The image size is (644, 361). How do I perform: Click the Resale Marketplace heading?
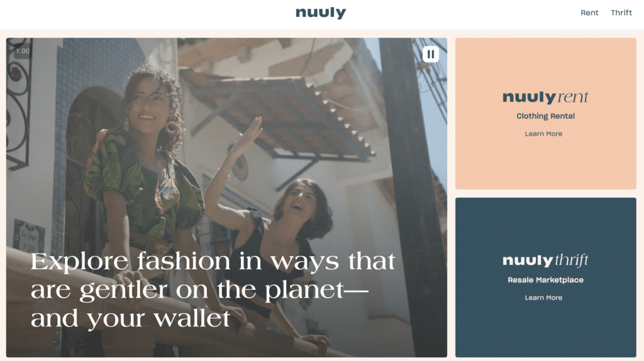click(x=545, y=280)
